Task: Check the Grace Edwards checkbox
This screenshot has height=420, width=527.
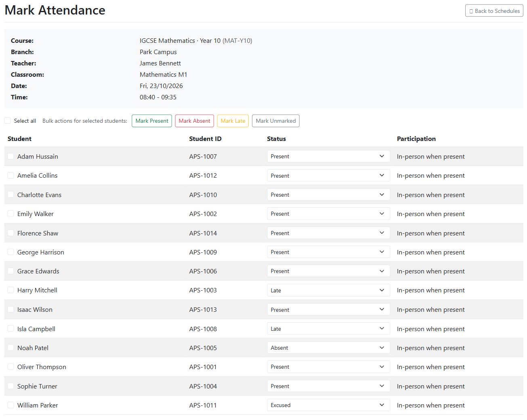Action: click(x=11, y=271)
